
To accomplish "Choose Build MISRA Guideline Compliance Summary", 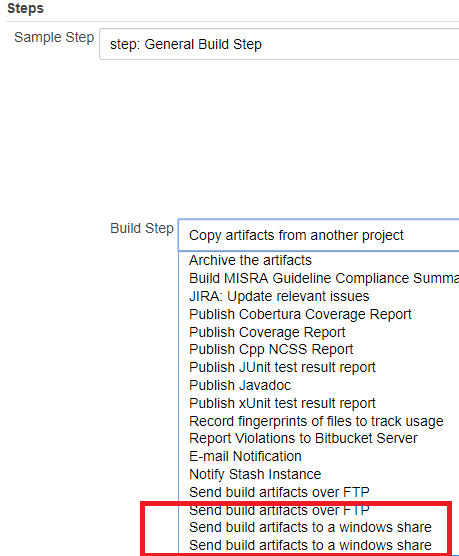I will point(319,278).
